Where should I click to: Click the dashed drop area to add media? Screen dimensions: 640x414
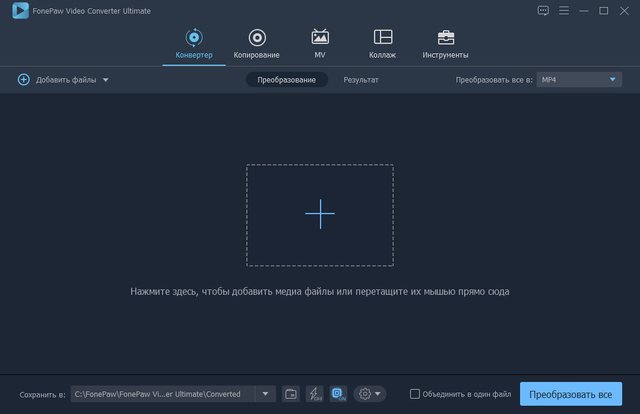[320, 214]
